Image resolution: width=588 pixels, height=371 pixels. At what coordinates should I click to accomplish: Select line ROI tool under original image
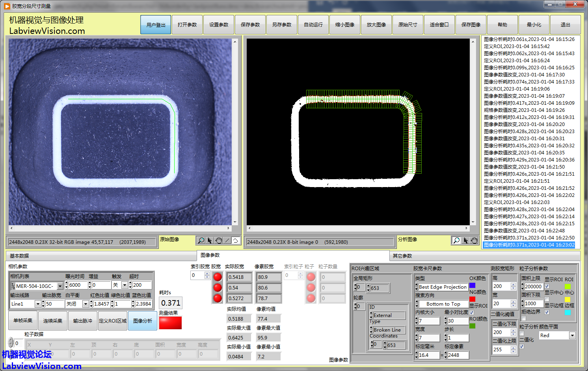pyautogui.click(x=227, y=240)
